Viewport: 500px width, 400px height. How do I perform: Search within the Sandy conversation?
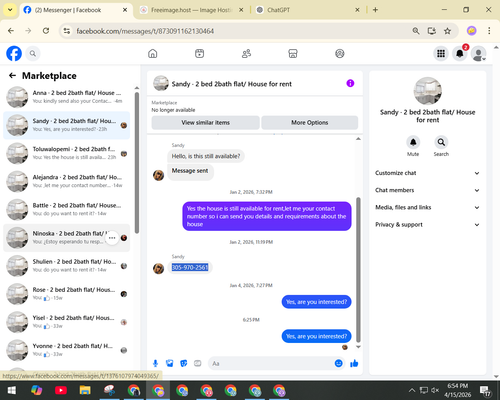click(x=441, y=142)
